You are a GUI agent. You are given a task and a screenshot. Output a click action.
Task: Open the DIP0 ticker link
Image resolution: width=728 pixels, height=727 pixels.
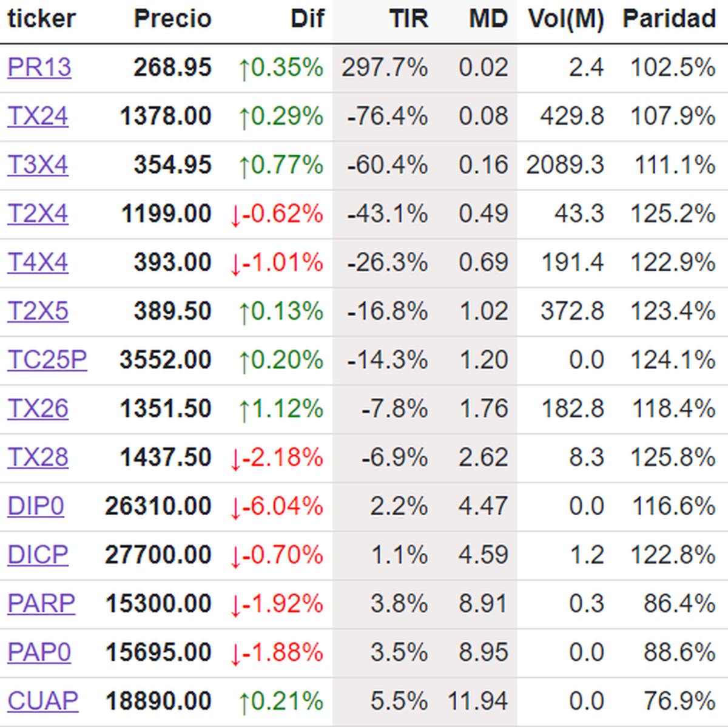[36, 506]
